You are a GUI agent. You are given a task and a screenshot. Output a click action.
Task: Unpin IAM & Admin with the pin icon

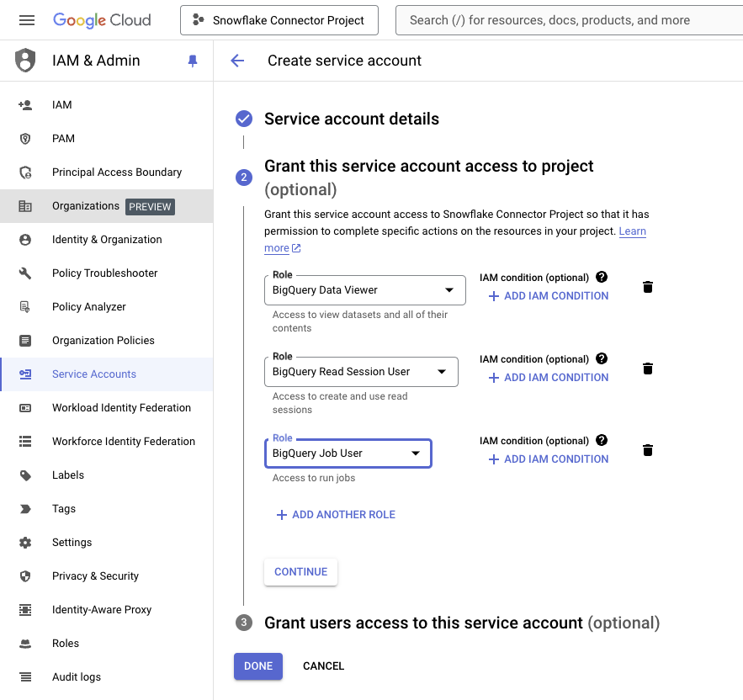[193, 61]
